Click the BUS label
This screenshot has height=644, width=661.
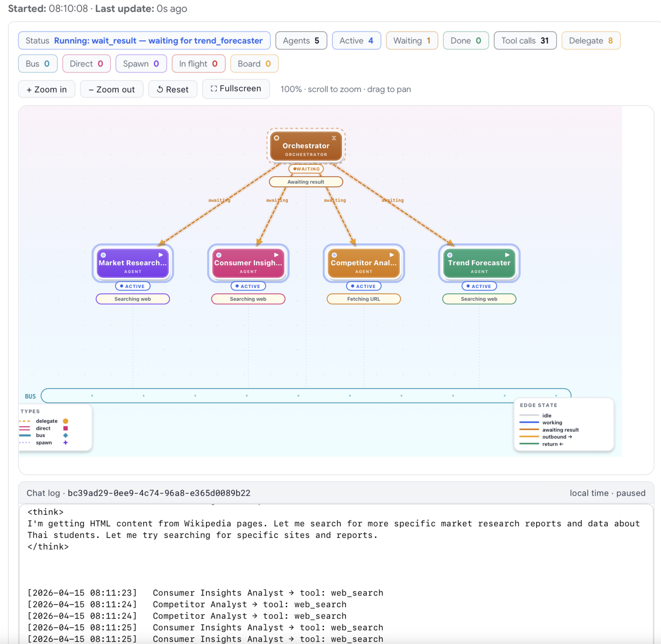pyautogui.click(x=30, y=396)
